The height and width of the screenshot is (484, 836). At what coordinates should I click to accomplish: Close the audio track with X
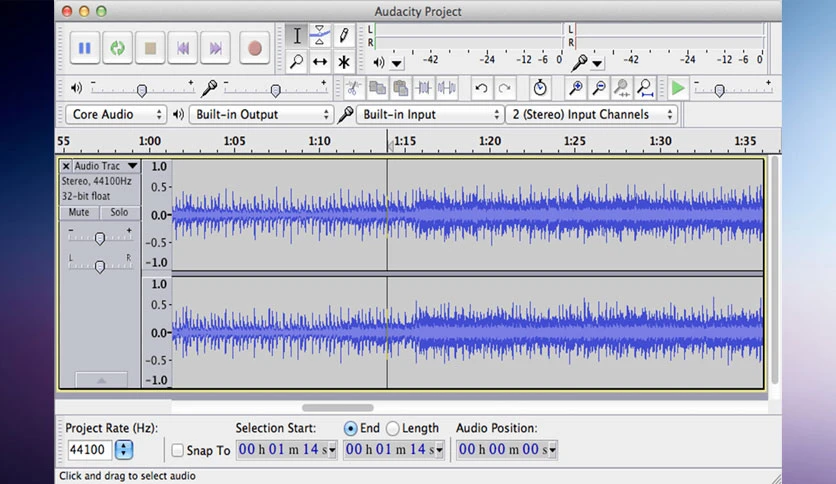pyautogui.click(x=66, y=166)
